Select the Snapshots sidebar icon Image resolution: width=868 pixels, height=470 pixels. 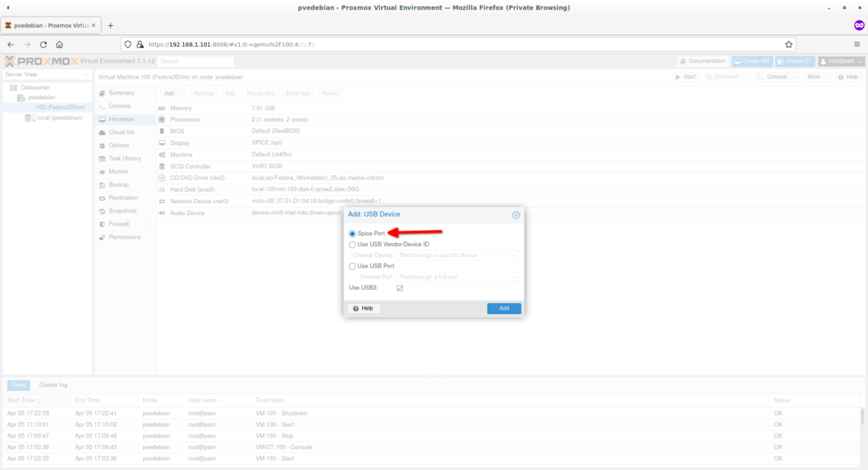[102, 211]
